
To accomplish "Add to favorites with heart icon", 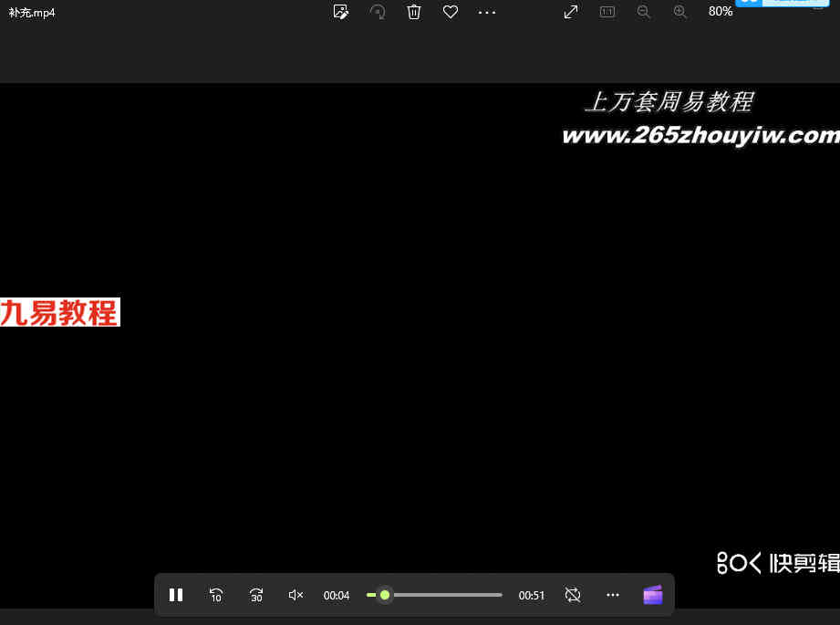I will pyautogui.click(x=451, y=12).
